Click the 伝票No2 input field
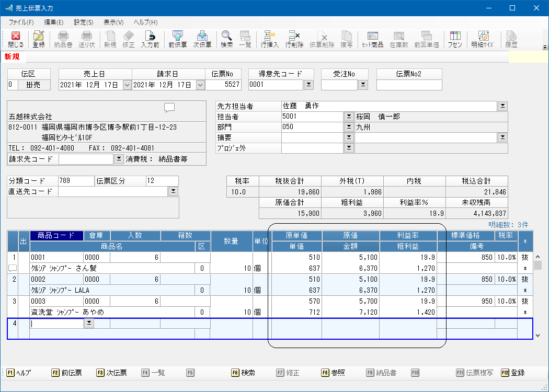The width and height of the screenshot is (549, 392). coord(409,85)
